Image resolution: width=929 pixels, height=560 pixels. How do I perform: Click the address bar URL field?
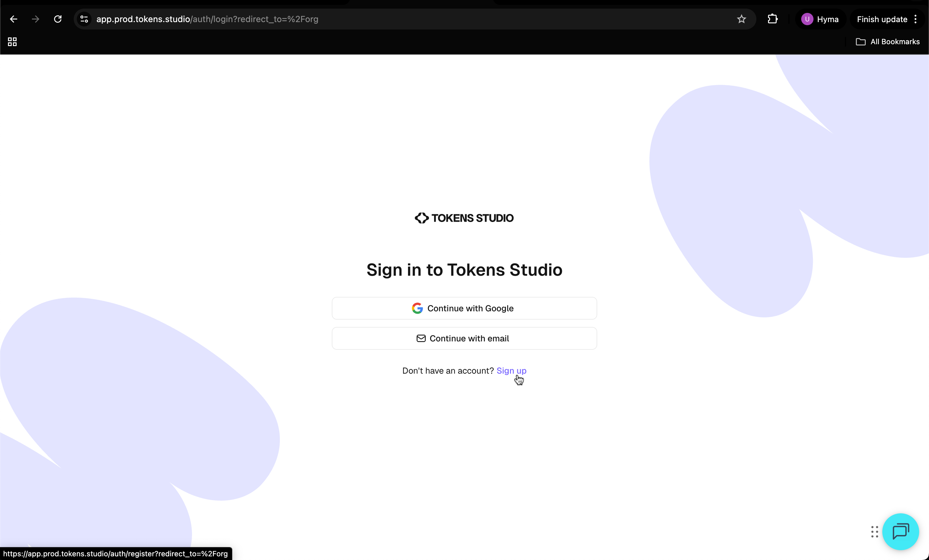411,19
